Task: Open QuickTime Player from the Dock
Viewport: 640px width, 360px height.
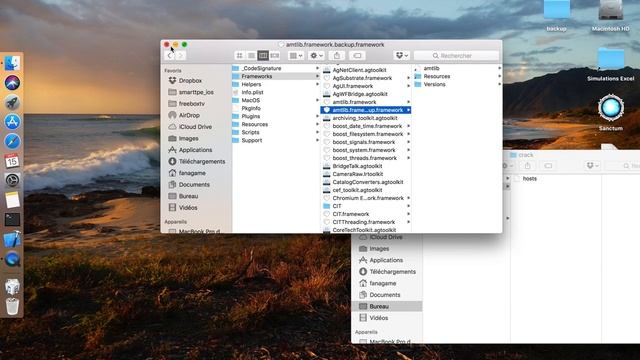Action: point(12,259)
